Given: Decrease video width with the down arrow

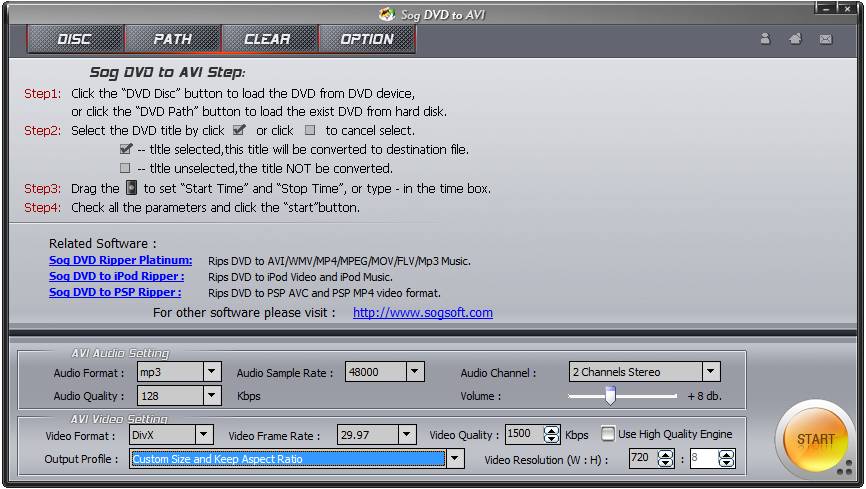Looking at the screenshot, I should tap(666, 462).
